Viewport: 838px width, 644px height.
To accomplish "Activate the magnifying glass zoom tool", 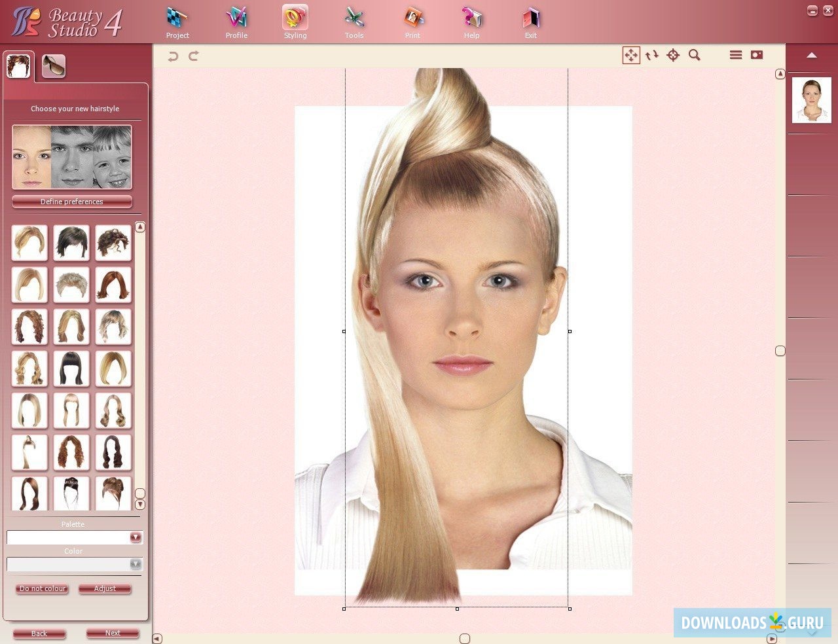I will (x=695, y=56).
